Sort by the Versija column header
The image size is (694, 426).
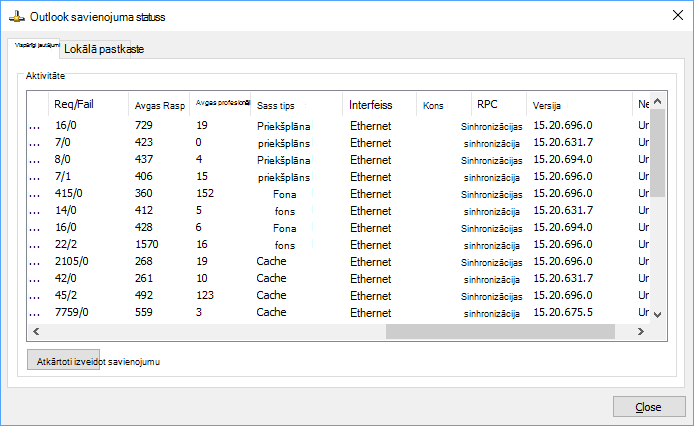(x=579, y=105)
